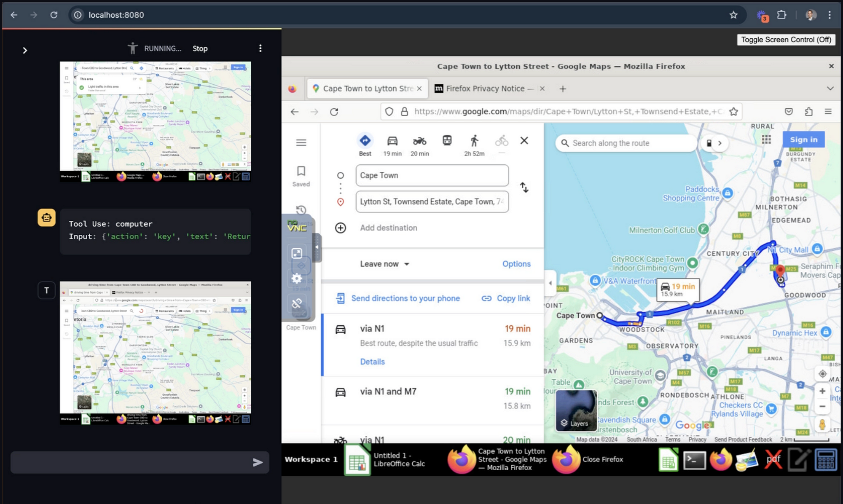Open the Google Maps hamburger menu

pyautogui.click(x=301, y=143)
